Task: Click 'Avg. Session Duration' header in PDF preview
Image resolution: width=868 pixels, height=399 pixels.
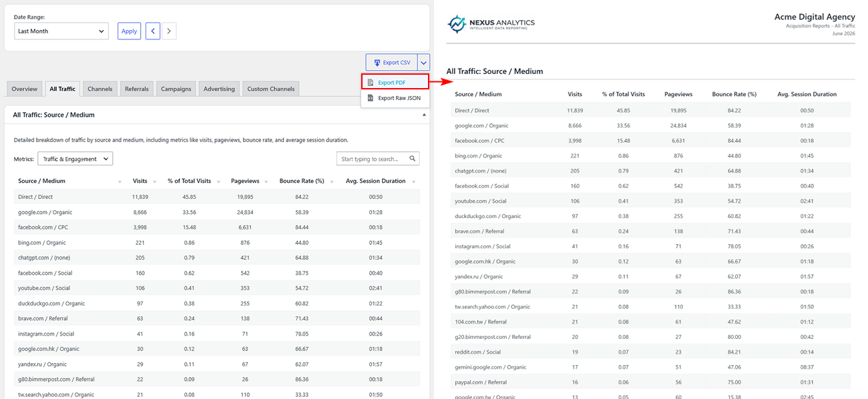Action: [807, 94]
